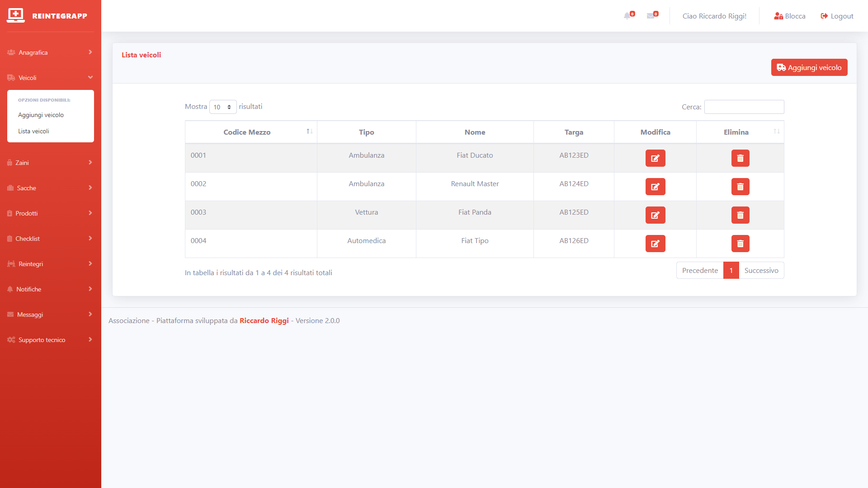Select Lista veicoli in the submenu
868x488 pixels.
click(x=34, y=131)
